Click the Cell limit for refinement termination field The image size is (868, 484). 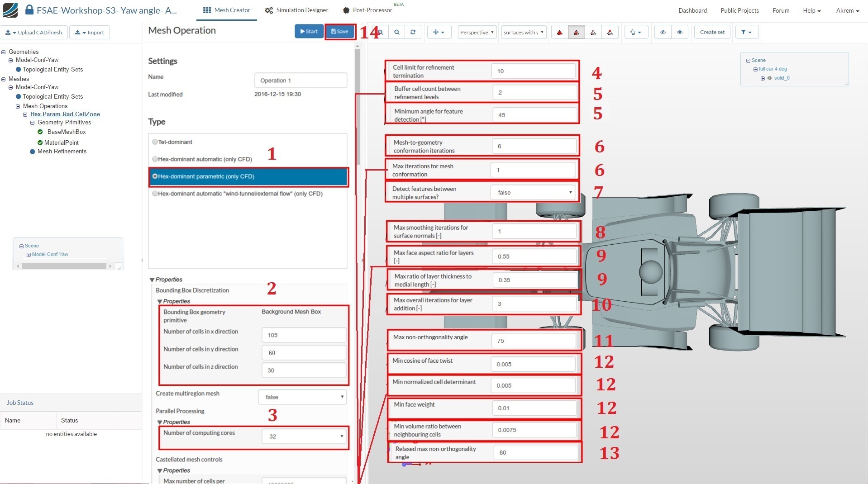[x=534, y=71]
